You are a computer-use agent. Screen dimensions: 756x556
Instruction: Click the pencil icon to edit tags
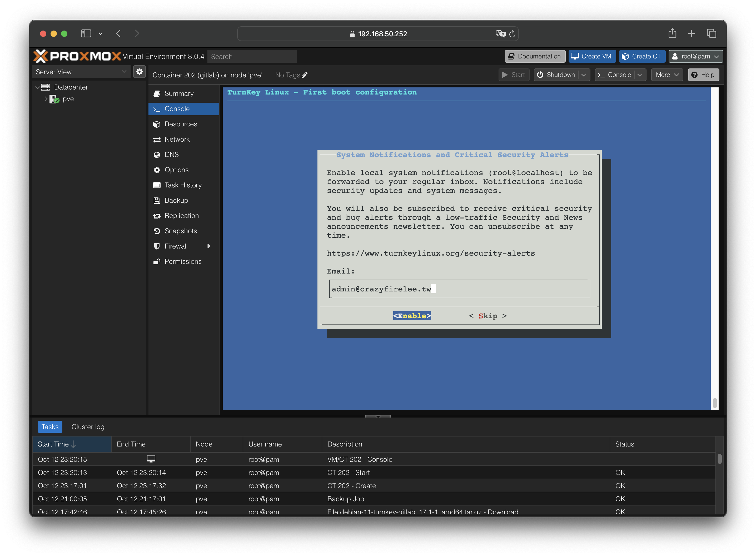(305, 75)
